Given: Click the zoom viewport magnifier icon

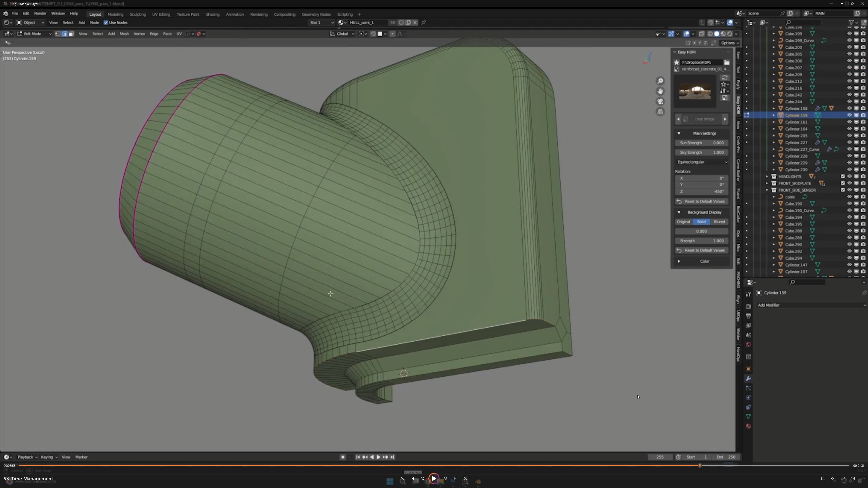Looking at the screenshot, I should click(x=660, y=81).
